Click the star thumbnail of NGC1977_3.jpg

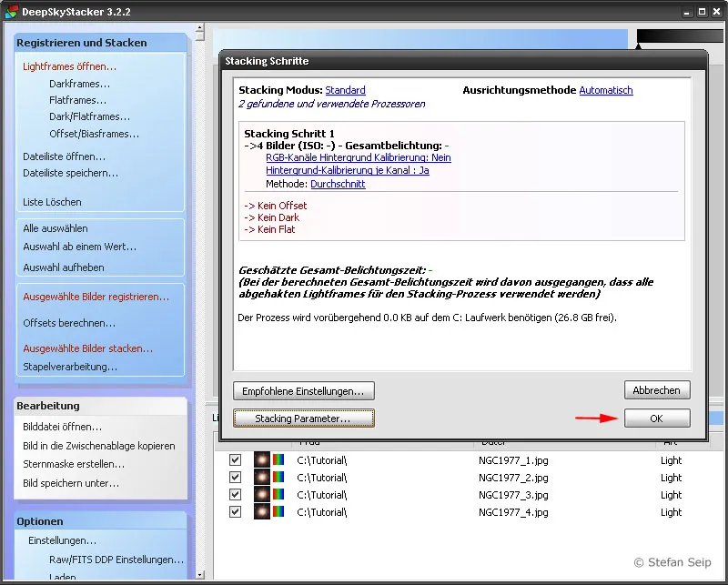point(262,494)
